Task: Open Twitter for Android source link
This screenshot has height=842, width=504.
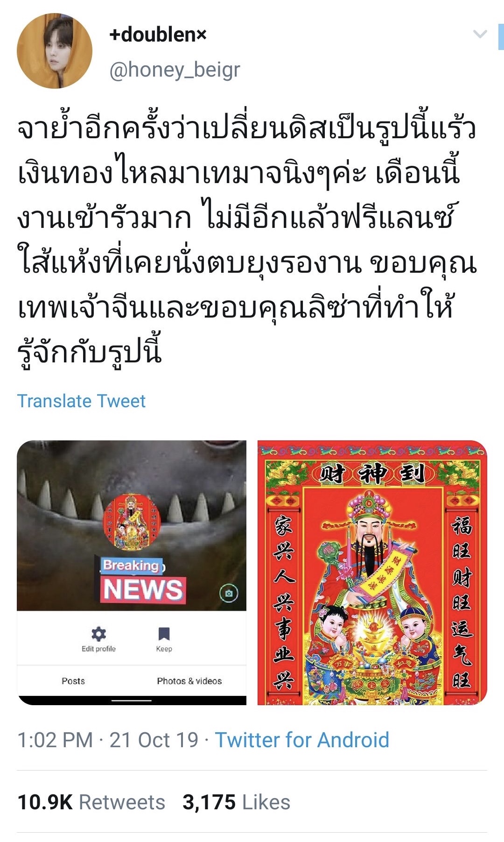Action: (302, 740)
